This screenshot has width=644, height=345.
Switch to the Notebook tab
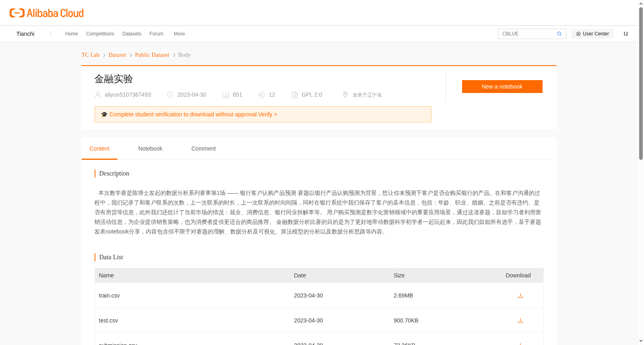150,149
